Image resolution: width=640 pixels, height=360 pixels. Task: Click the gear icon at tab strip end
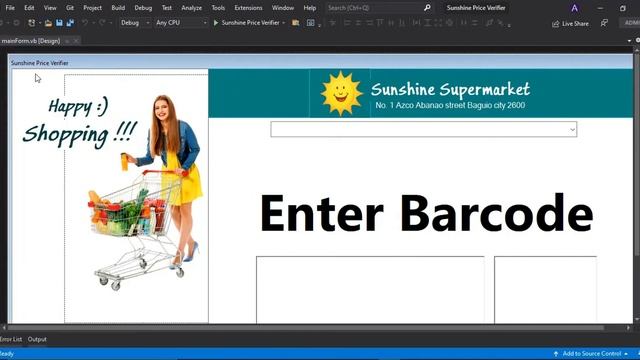(638, 40)
